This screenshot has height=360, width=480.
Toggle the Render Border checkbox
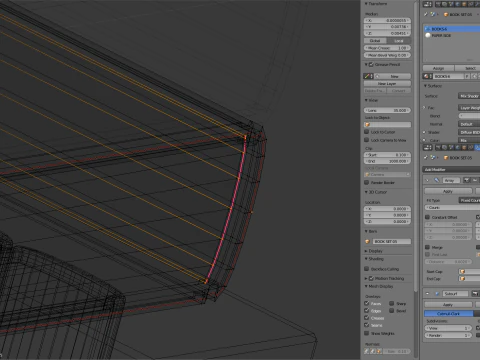point(367,183)
